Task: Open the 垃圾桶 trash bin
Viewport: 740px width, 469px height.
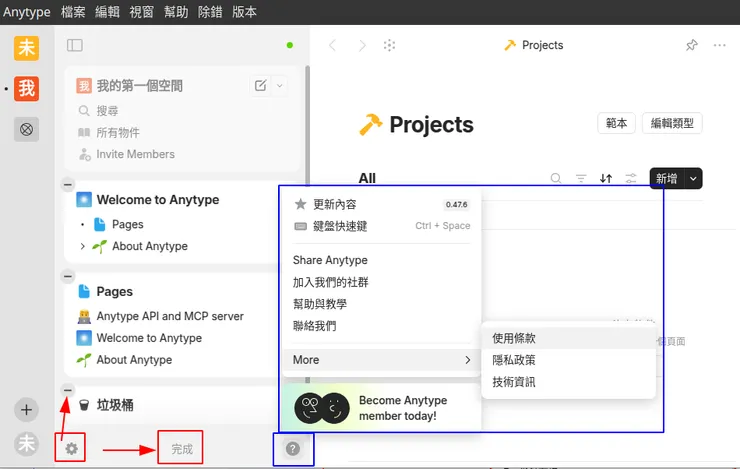Action: pyautogui.click(x=115, y=405)
